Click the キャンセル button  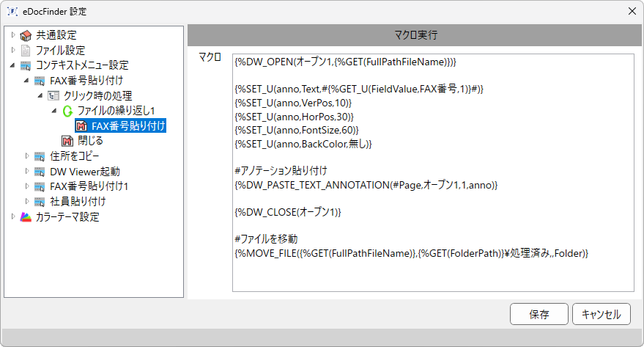coord(602,314)
